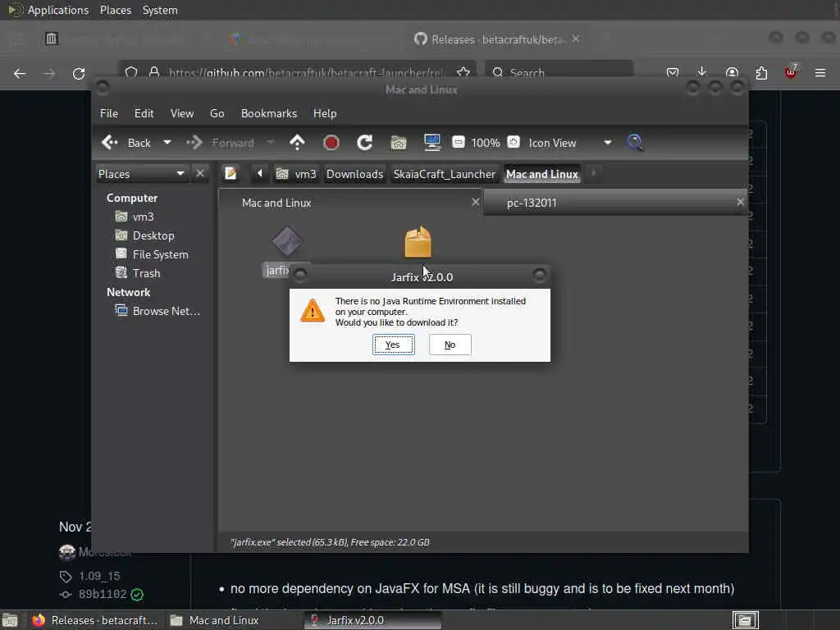The width and height of the screenshot is (840, 630).
Task: Click the Forward navigation button
Action: pos(220,143)
